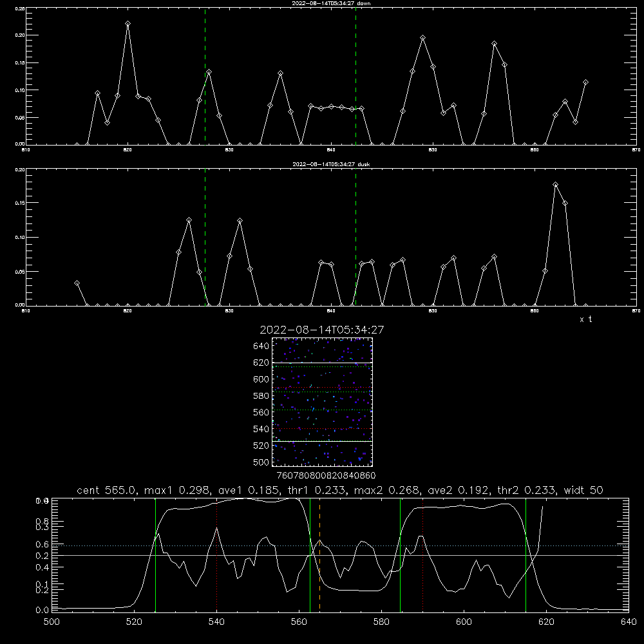Click the red dotted vertical line at 590 in the bottom plot

pos(422,554)
